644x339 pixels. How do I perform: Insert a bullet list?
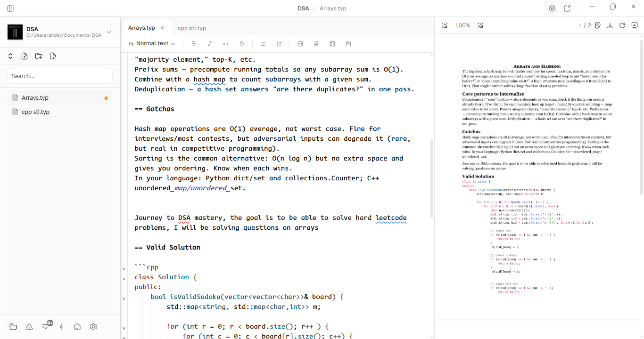263,44
